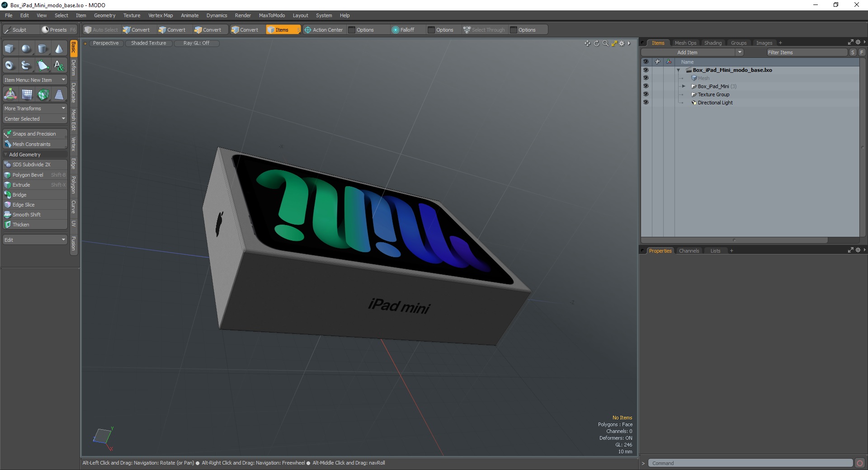The height and width of the screenshot is (470, 868).
Task: Hide the Texture Group item
Action: 646,94
